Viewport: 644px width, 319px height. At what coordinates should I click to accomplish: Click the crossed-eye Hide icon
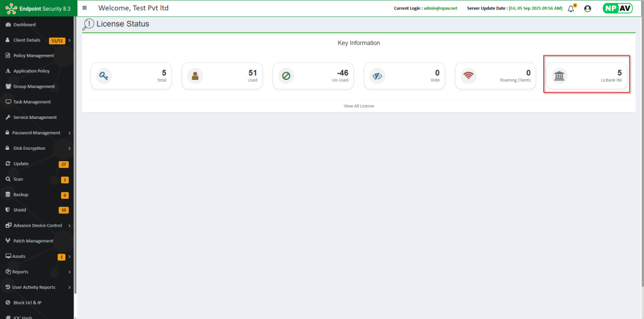pyautogui.click(x=377, y=76)
